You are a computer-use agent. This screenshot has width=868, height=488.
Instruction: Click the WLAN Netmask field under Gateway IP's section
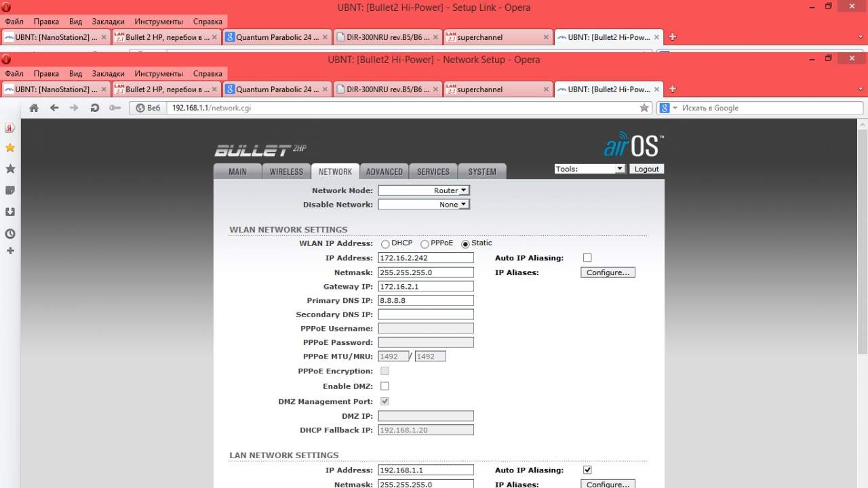pyautogui.click(x=426, y=272)
